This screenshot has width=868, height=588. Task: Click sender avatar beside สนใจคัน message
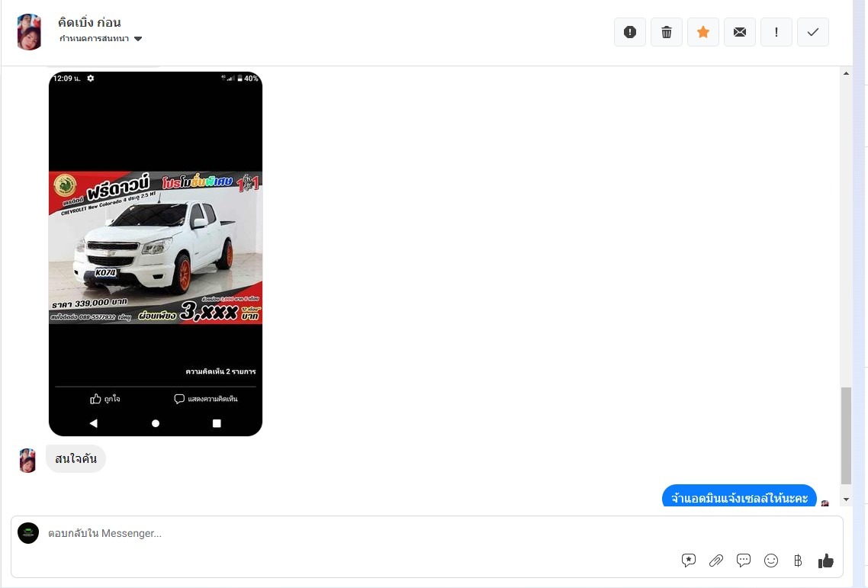[27, 461]
